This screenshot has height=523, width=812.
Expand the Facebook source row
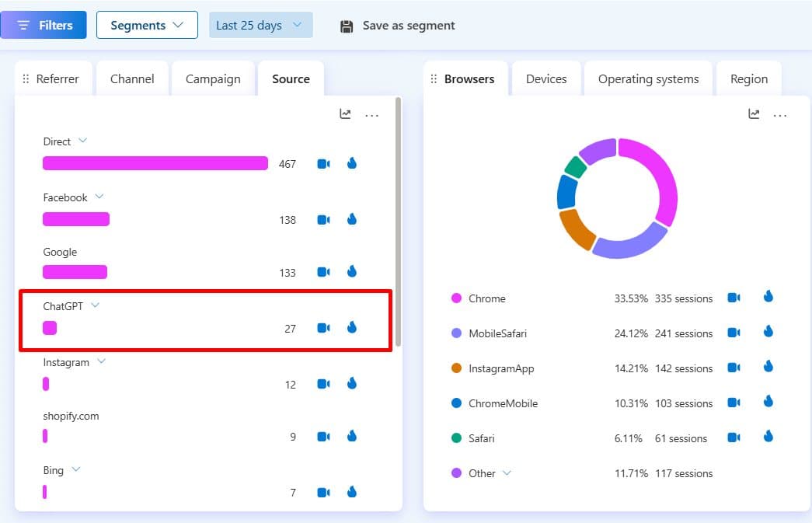[x=99, y=197]
